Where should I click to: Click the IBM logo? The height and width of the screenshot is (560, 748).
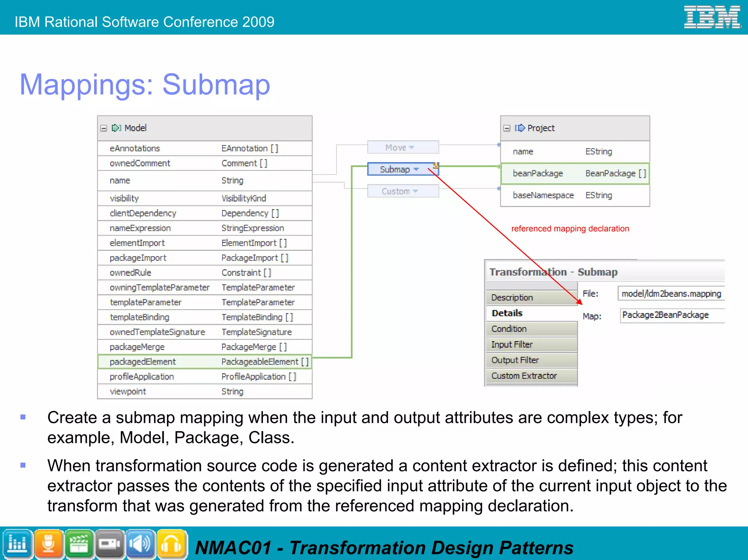pos(712,17)
